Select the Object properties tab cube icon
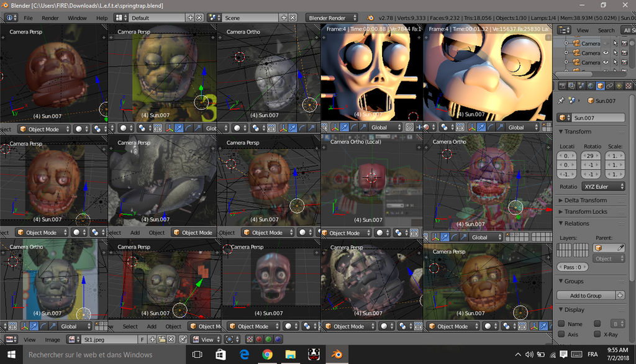The height and width of the screenshot is (364, 636). pyautogui.click(x=600, y=86)
